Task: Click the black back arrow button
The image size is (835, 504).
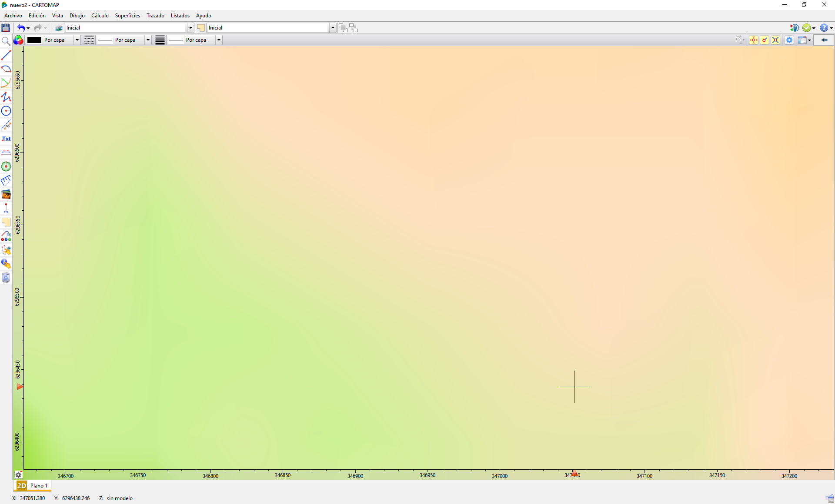Action: 824,40
